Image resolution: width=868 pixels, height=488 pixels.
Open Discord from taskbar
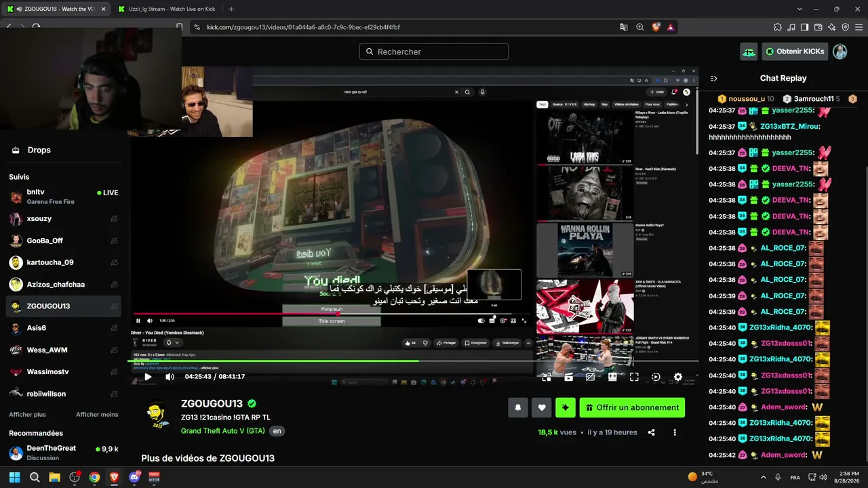click(x=134, y=477)
